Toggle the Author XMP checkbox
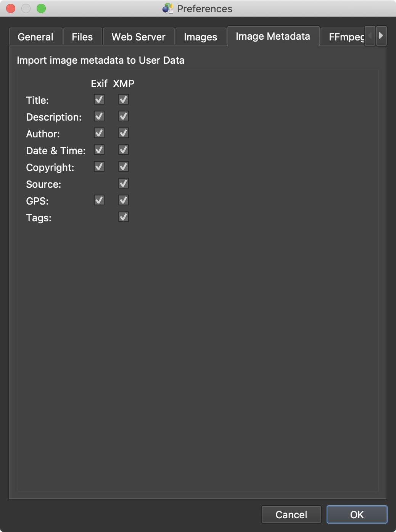Viewport: 396px width, 532px height. point(124,133)
